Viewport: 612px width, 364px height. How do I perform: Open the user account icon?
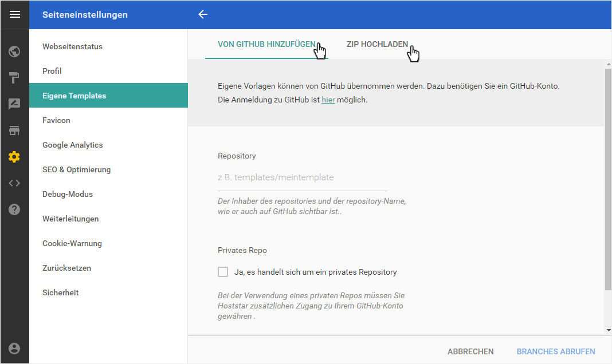pyautogui.click(x=14, y=349)
